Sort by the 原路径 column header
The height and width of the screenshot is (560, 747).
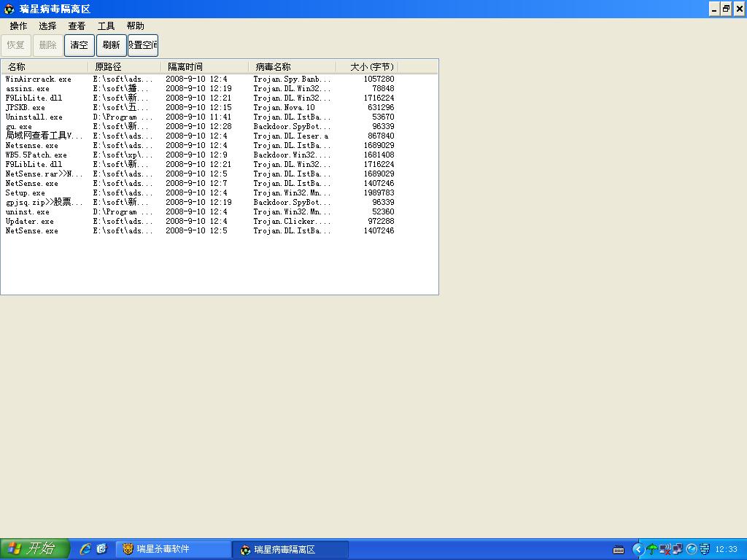click(124, 66)
